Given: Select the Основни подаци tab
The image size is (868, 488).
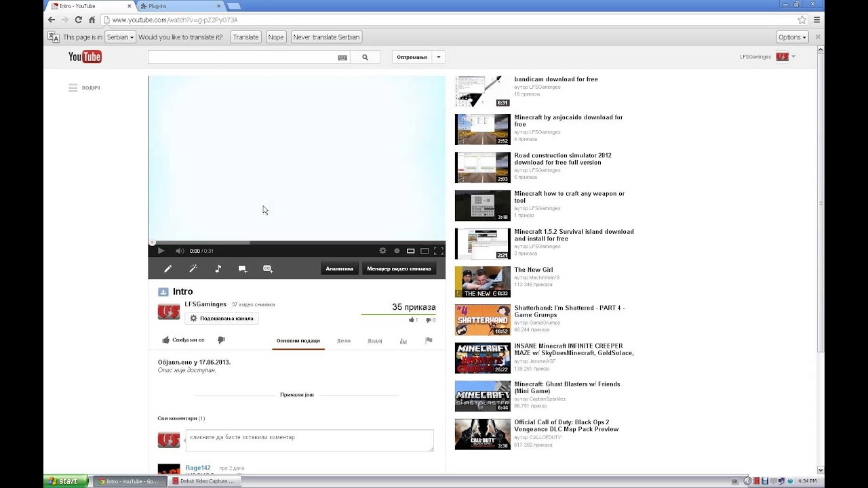Looking at the screenshot, I should tap(298, 341).
